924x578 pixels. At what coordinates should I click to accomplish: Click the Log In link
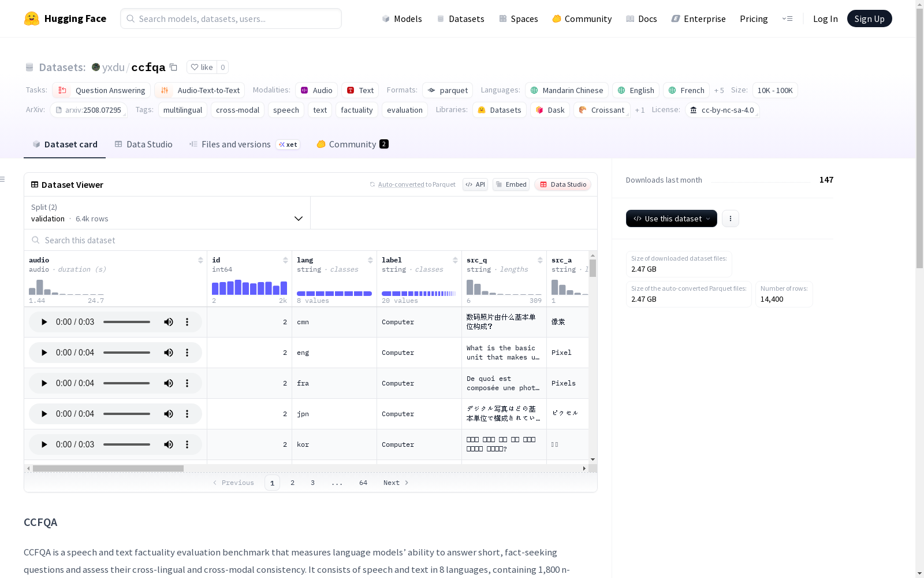coord(825,18)
